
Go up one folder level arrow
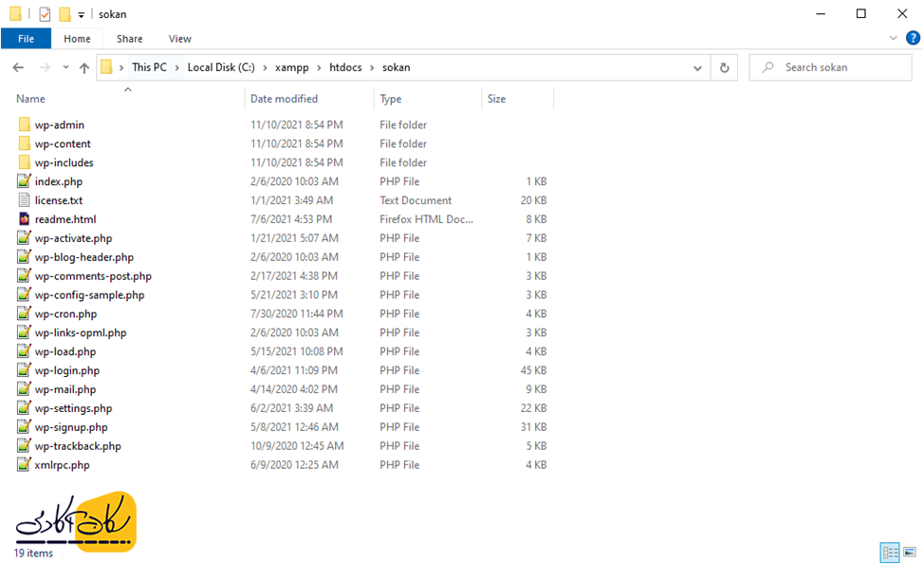point(84,67)
